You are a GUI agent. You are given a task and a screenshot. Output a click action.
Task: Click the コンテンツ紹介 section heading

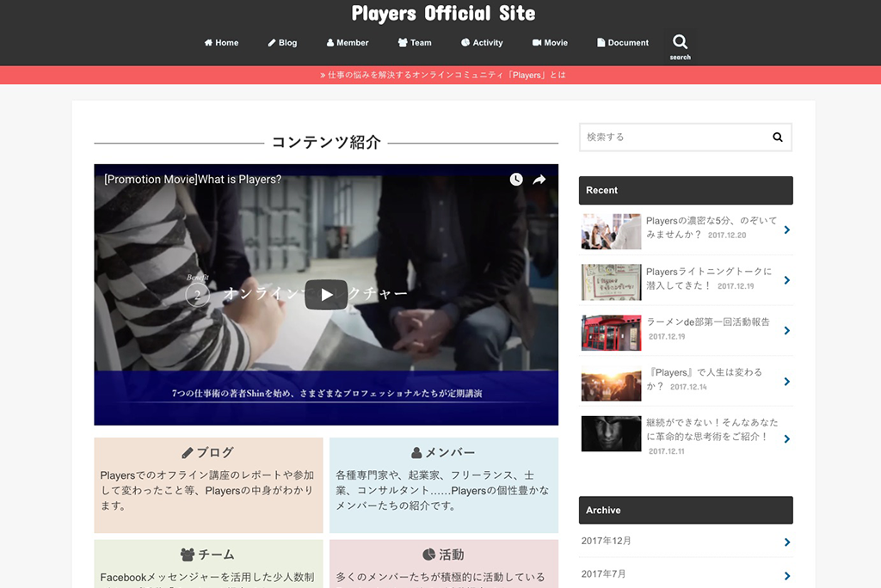[326, 143]
